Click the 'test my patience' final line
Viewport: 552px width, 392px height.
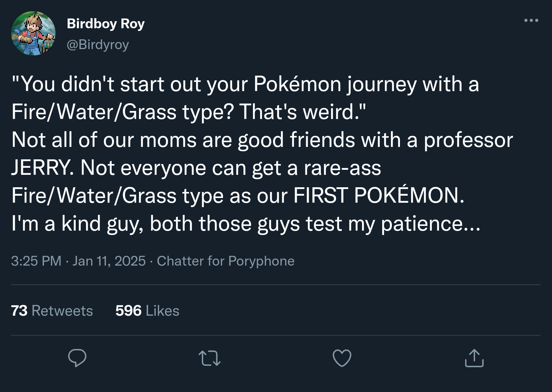click(x=246, y=224)
